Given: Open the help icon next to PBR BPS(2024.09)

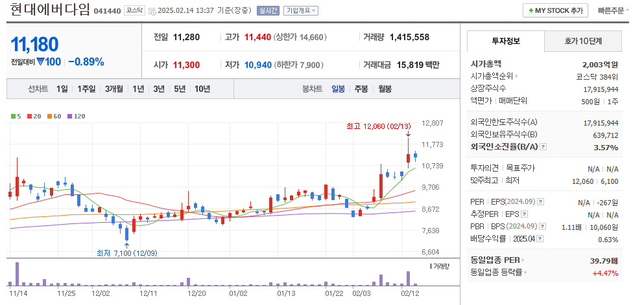Looking at the screenshot, I should (543, 226).
